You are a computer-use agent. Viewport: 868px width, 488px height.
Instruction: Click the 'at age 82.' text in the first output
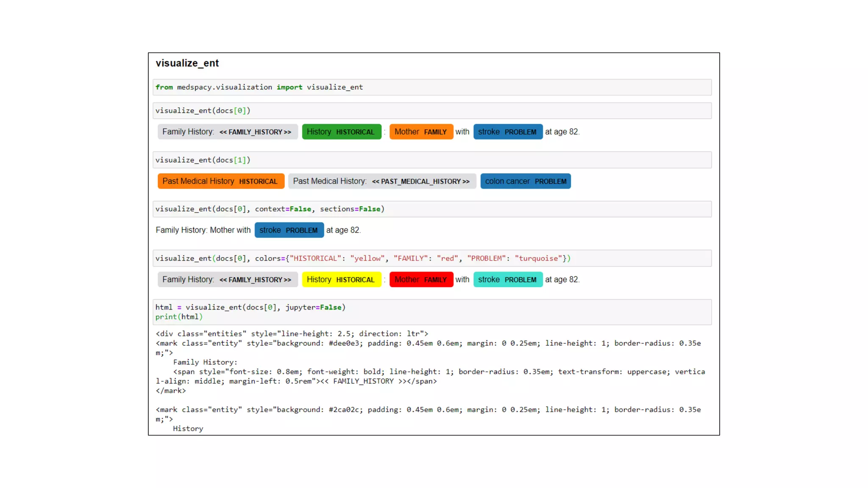point(562,132)
